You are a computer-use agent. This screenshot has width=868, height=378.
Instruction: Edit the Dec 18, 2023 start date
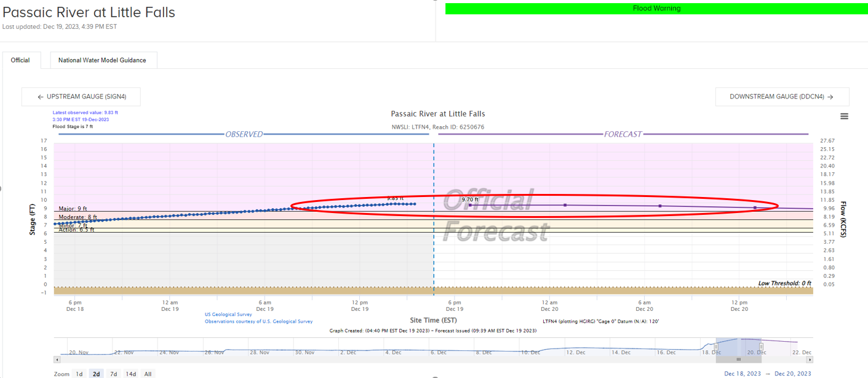(x=743, y=374)
